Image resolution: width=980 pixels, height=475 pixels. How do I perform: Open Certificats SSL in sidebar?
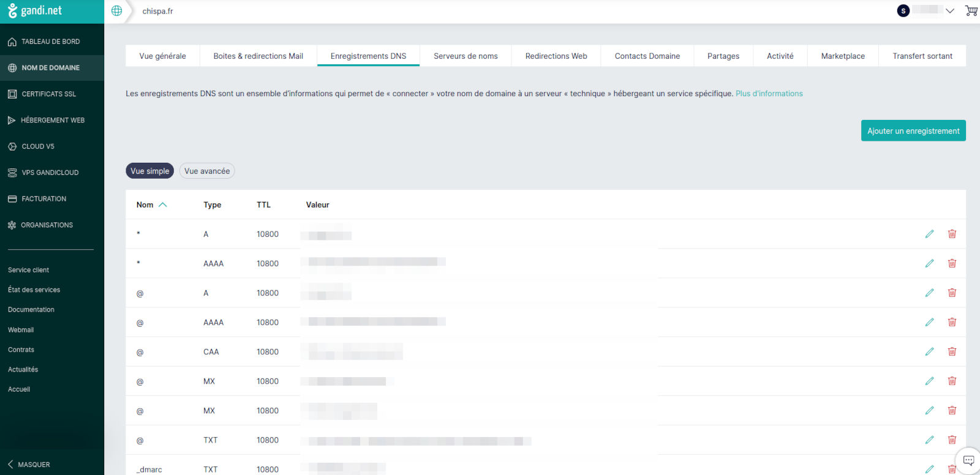[48, 94]
